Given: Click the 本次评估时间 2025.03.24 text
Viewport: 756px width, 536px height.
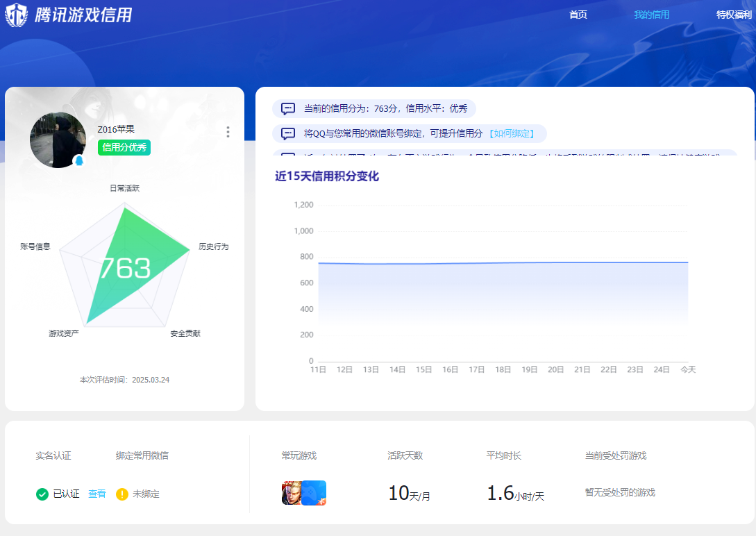Looking at the screenshot, I should tap(124, 380).
